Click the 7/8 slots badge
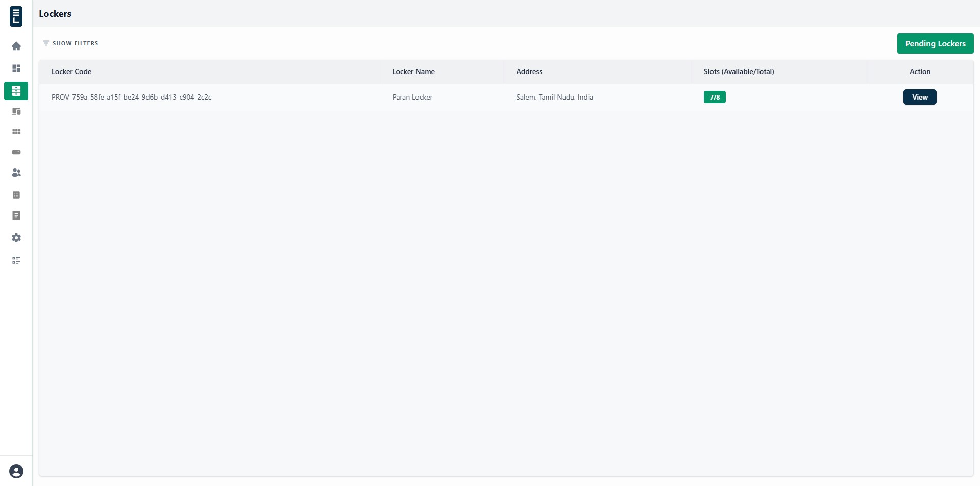This screenshot has width=980, height=486. pos(715,97)
